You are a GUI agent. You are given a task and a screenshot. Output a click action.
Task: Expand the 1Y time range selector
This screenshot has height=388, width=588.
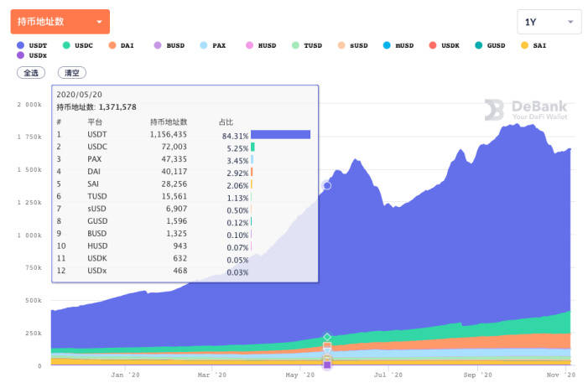click(x=549, y=22)
